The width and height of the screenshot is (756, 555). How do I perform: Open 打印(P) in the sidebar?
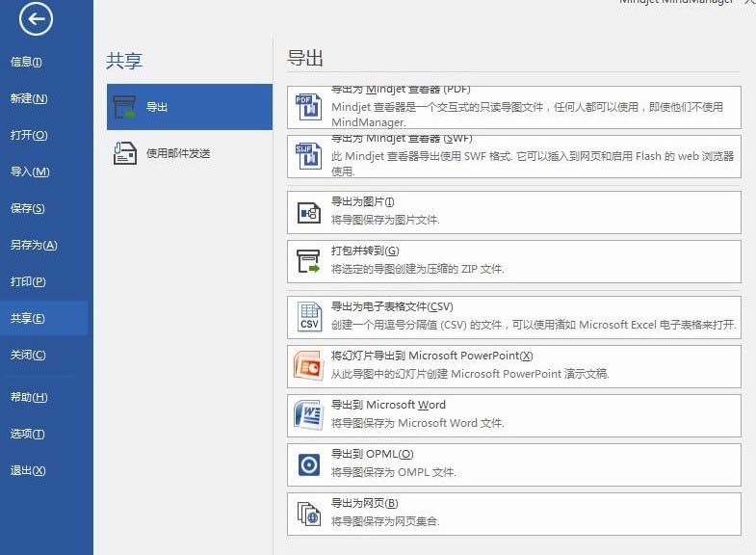click(28, 281)
